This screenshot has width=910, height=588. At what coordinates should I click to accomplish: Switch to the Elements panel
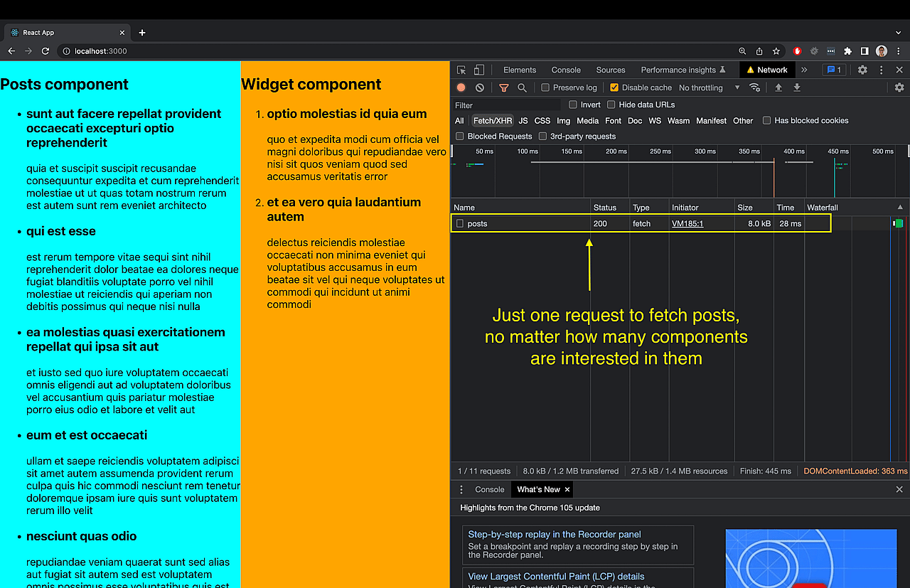(520, 70)
